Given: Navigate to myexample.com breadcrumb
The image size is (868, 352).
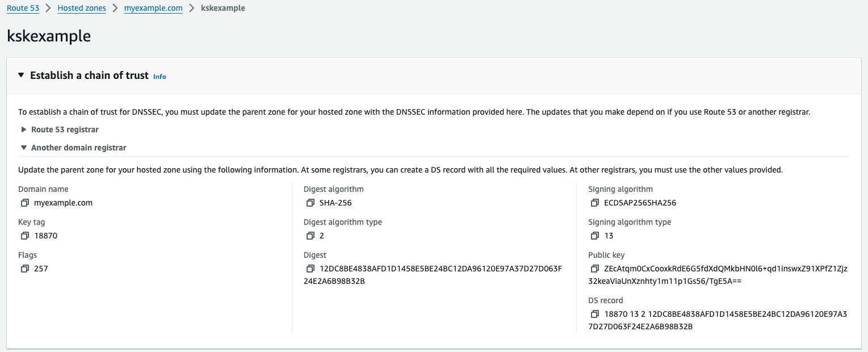Looking at the screenshot, I should 153,9.
